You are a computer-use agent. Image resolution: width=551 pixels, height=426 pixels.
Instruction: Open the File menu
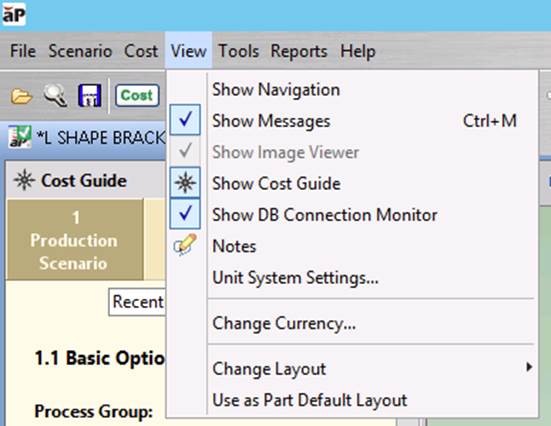[23, 51]
